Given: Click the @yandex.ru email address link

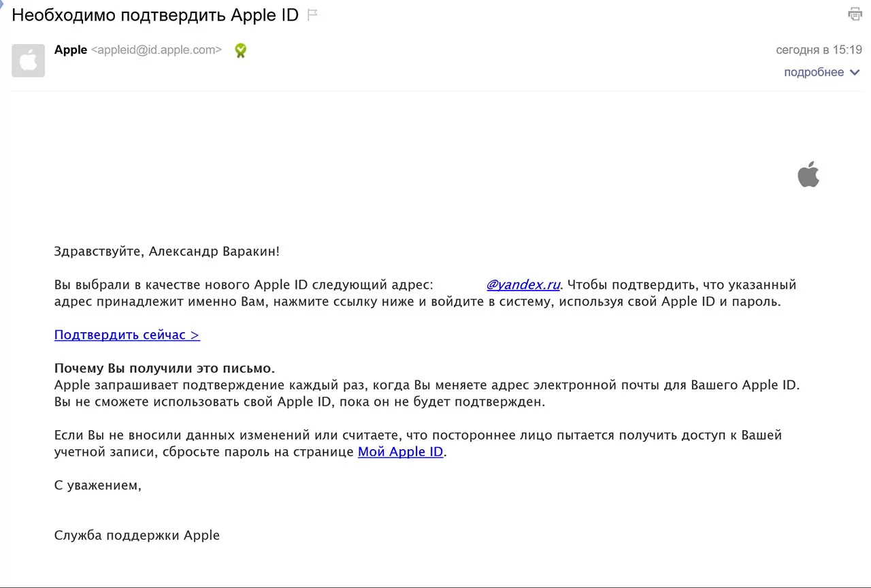Looking at the screenshot, I should [x=523, y=284].
